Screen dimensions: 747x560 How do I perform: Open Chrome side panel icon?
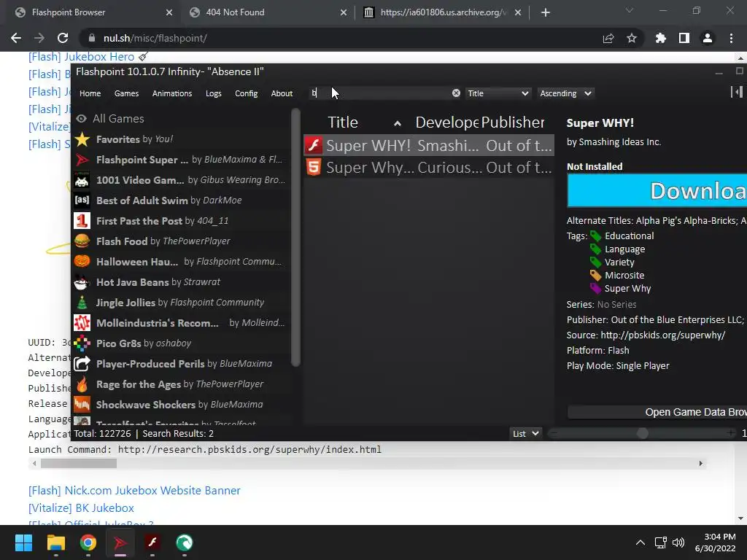[x=684, y=38]
